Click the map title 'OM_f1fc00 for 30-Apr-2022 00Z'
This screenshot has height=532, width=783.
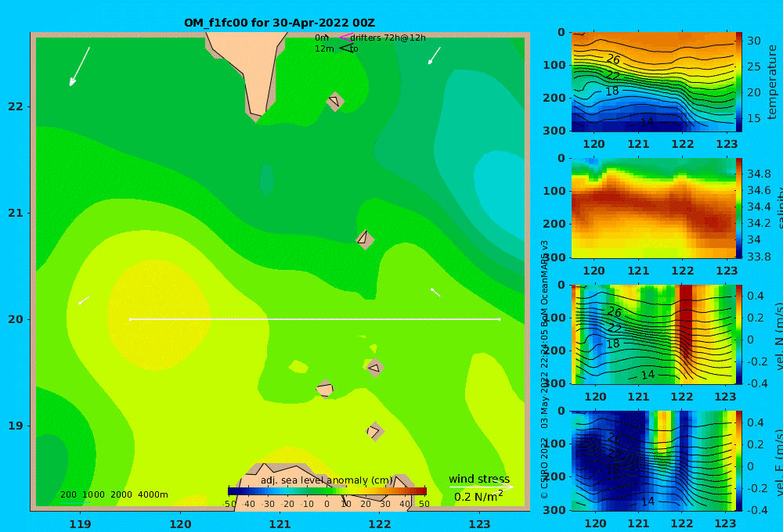point(280,23)
